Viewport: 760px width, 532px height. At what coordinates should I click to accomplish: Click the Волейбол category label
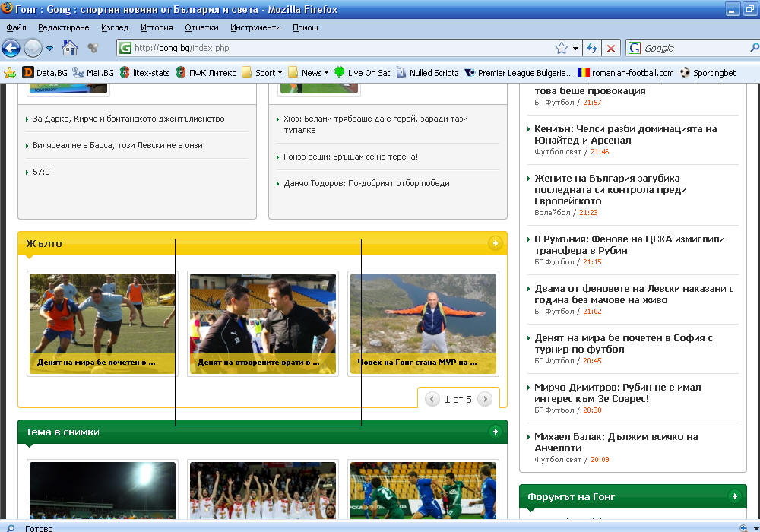click(552, 213)
